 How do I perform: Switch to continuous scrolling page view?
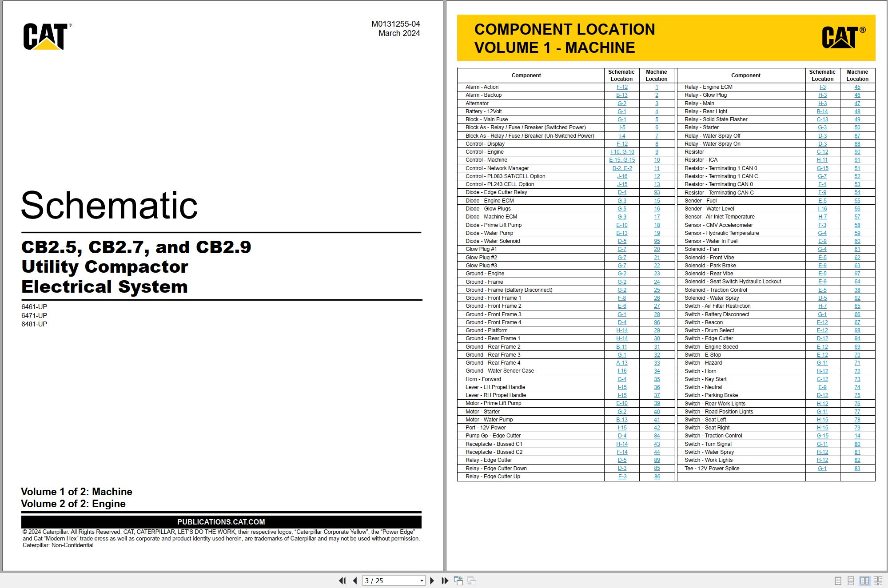(x=851, y=580)
